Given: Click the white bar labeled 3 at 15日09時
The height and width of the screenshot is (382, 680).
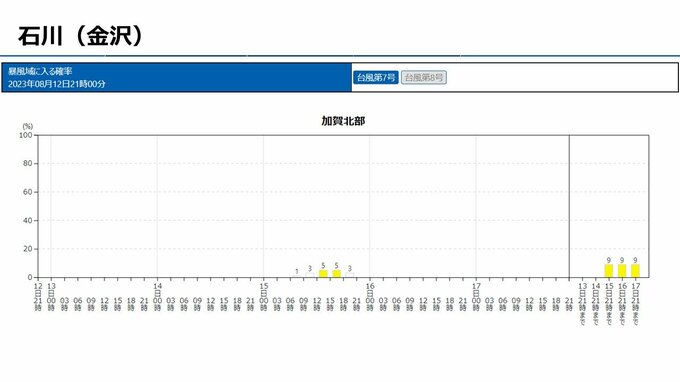Looking at the screenshot, I should [310, 275].
